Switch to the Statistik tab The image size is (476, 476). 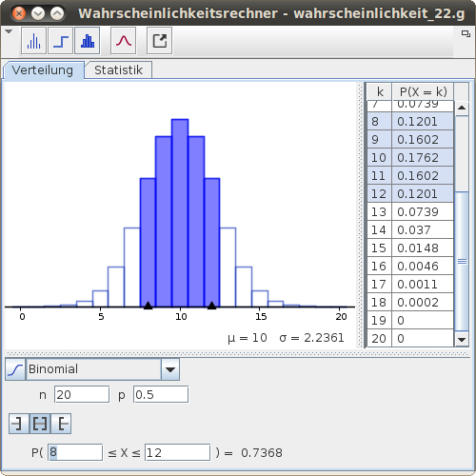pyautogui.click(x=118, y=70)
